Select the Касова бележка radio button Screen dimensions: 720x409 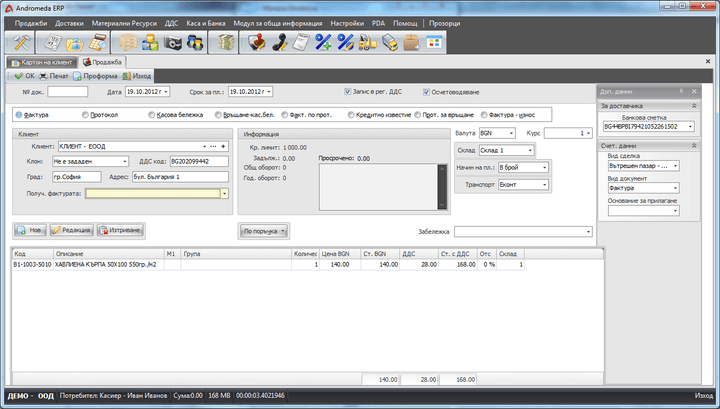tap(152, 115)
